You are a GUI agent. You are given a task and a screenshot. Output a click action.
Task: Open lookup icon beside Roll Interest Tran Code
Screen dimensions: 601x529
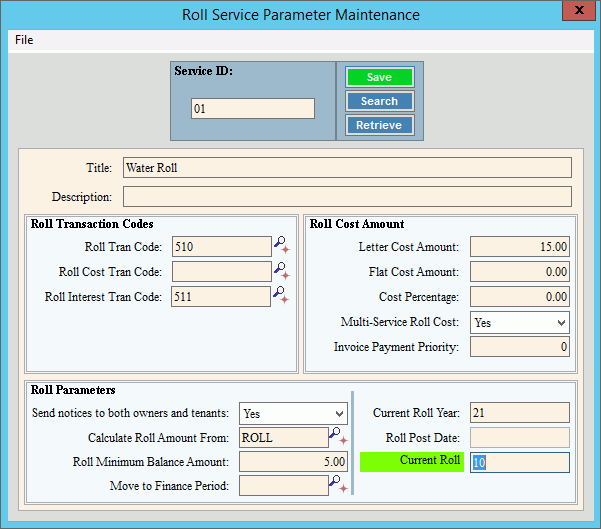pos(281,296)
